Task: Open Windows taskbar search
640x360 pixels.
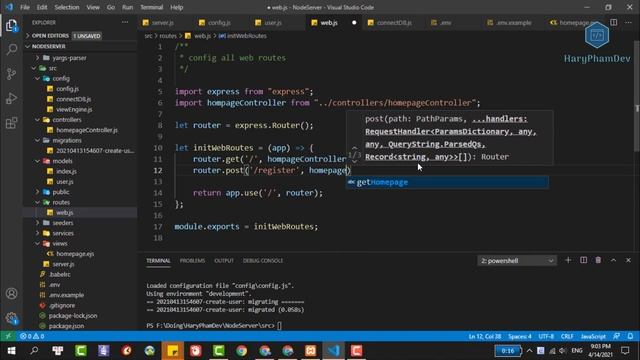Action: point(34,351)
